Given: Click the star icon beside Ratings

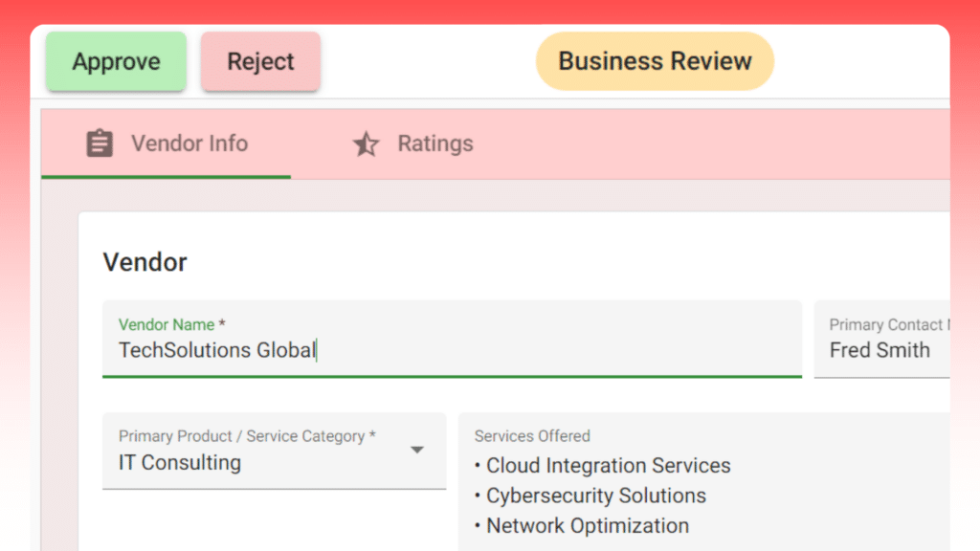Looking at the screenshot, I should click(367, 144).
